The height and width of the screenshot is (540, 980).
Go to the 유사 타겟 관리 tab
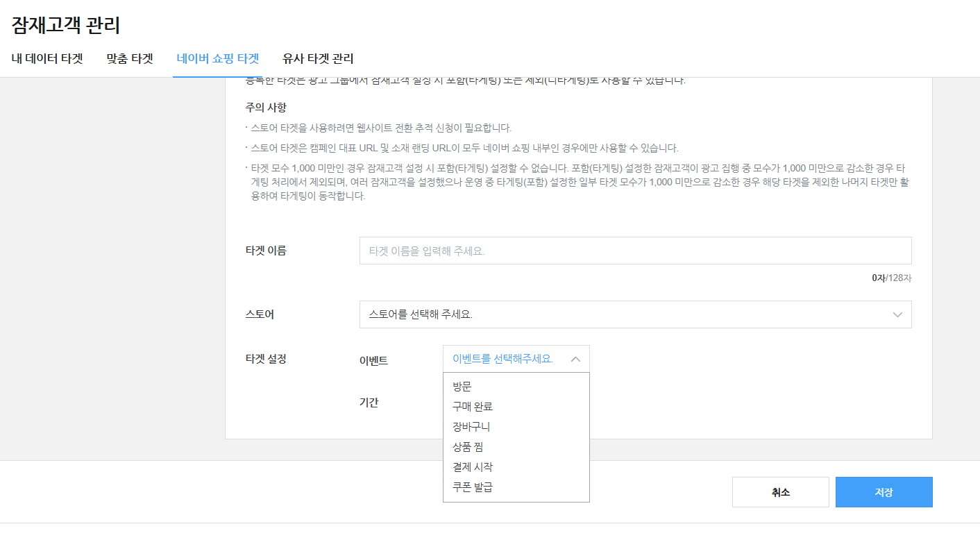click(318, 59)
